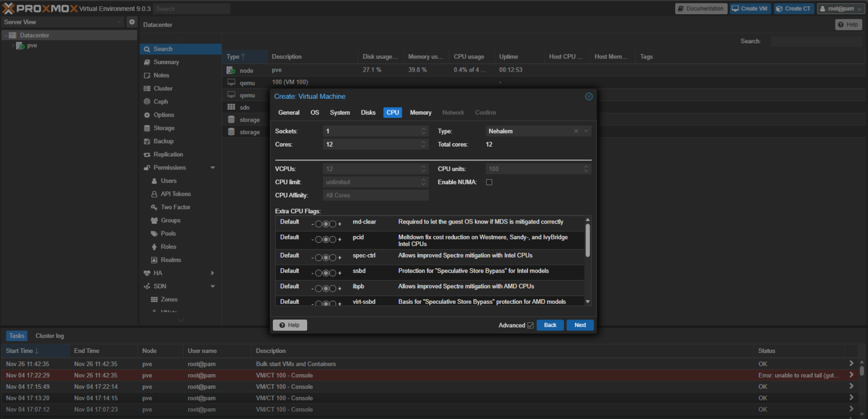The width and height of the screenshot is (868, 419).
Task: Open the CPU Type dropdown
Action: pos(587,131)
